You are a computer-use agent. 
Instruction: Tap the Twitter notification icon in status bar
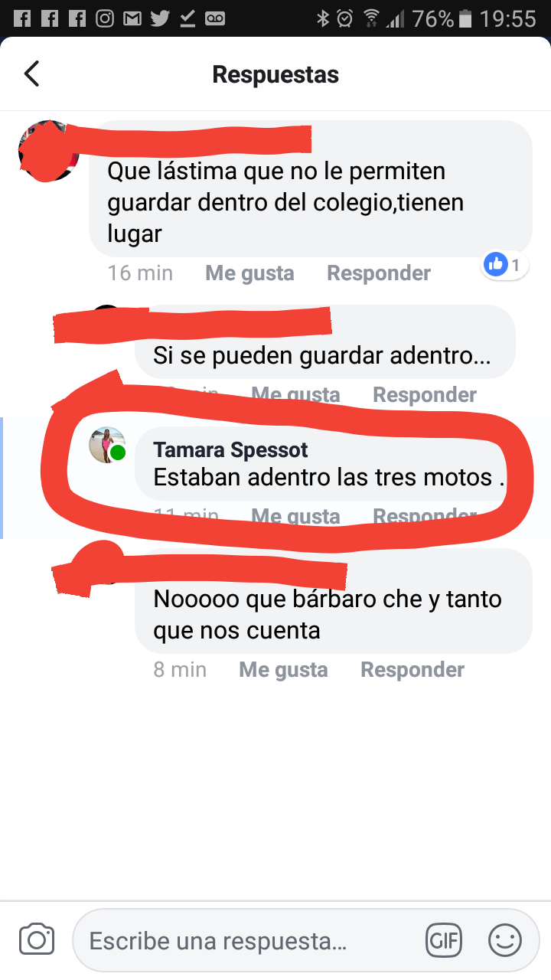click(160, 18)
